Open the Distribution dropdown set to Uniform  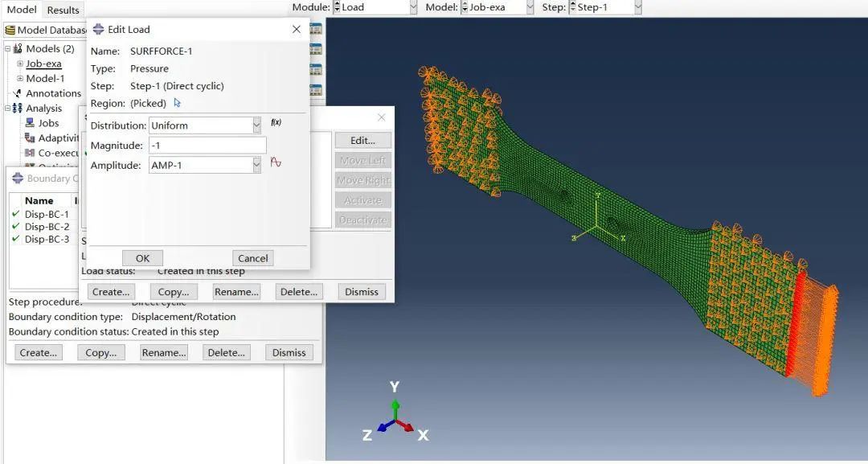[x=205, y=125]
